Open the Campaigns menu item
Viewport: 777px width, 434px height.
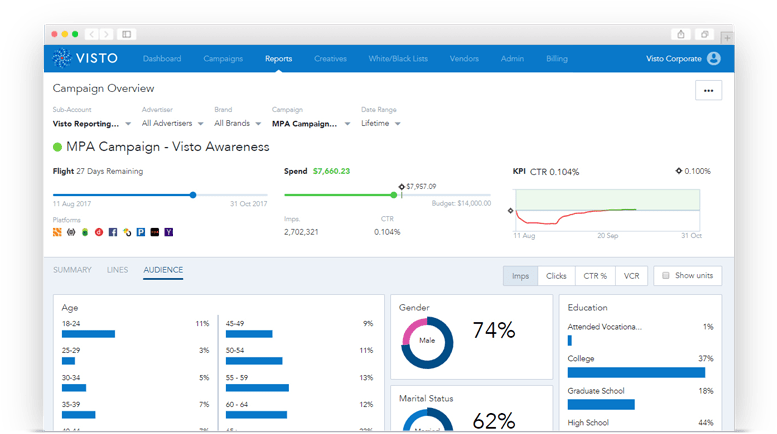pyautogui.click(x=223, y=59)
